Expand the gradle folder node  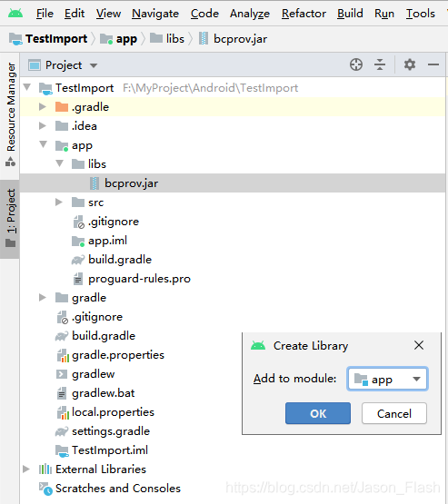tap(43, 297)
